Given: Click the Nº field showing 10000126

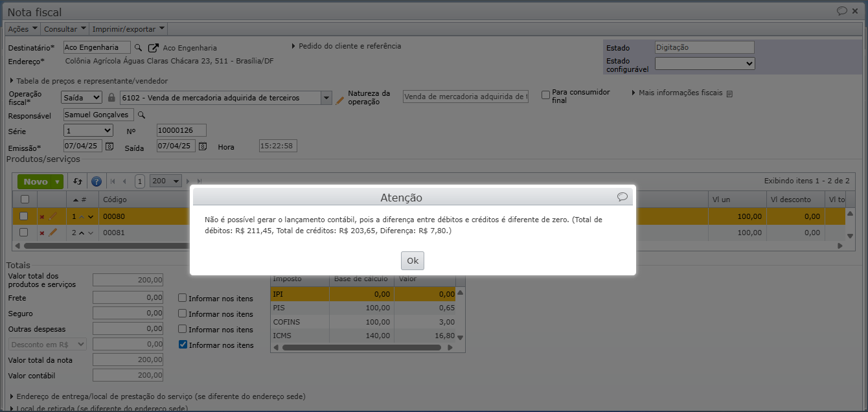Looking at the screenshot, I should (x=181, y=130).
